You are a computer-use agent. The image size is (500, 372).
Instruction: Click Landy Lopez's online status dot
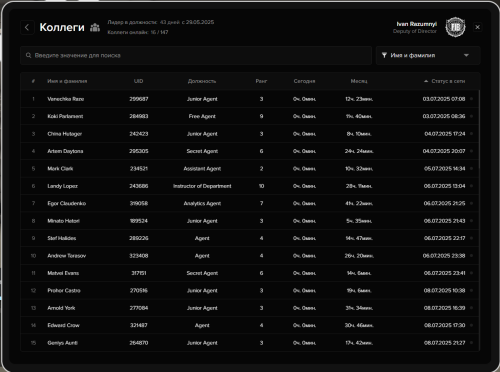[471, 186]
